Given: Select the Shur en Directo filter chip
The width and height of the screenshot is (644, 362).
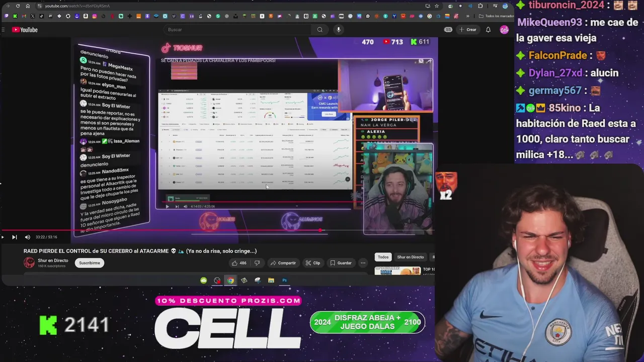Looking at the screenshot, I should click(x=411, y=257).
